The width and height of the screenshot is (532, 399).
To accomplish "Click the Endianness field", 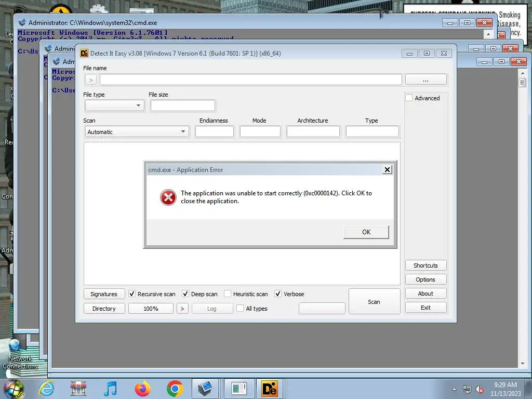I will pyautogui.click(x=215, y=131).
